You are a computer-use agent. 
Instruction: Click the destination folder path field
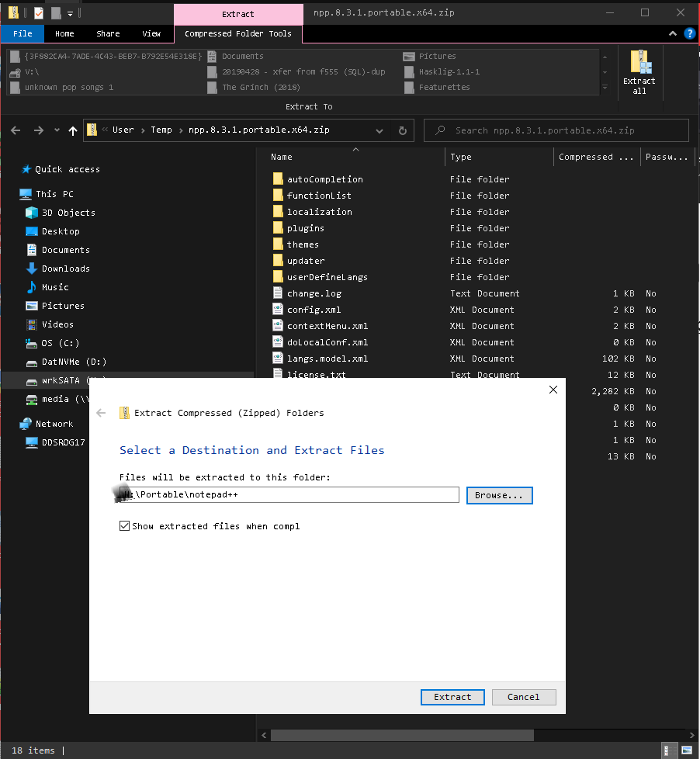[x=289, y=494]
